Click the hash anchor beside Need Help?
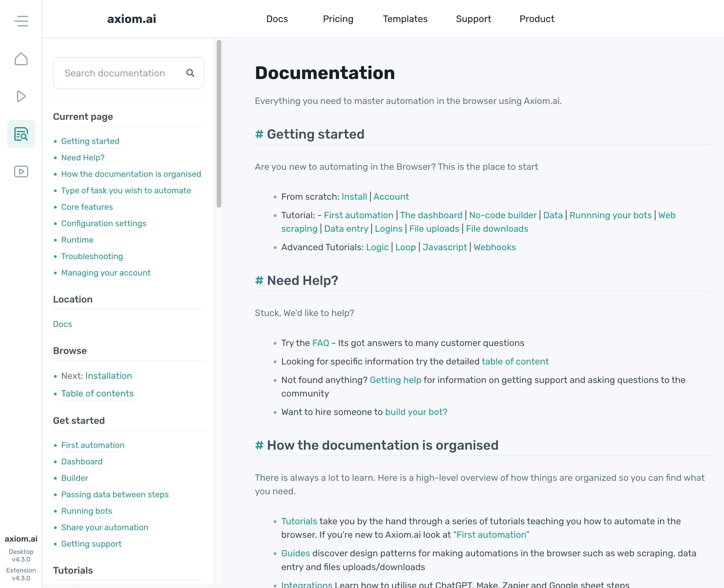The image size is (724, 588). point(259,280)
